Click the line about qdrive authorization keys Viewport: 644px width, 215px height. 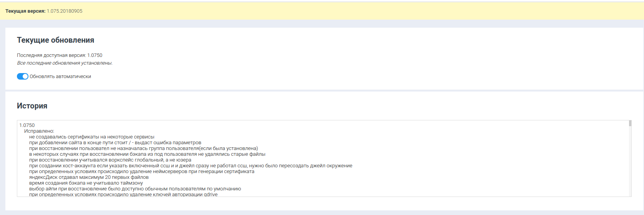pos(123,194)
